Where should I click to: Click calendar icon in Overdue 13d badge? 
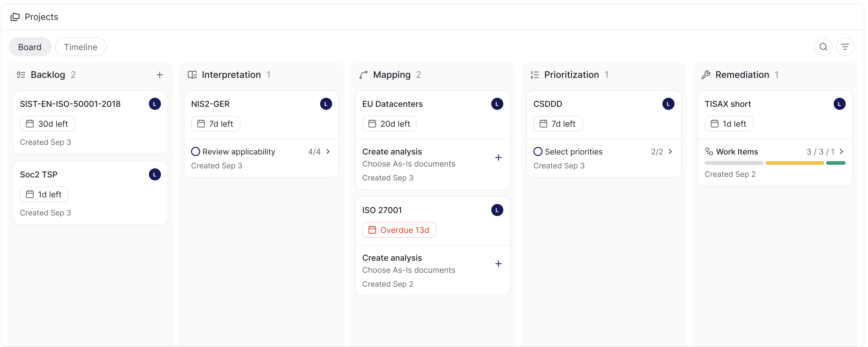372,230
